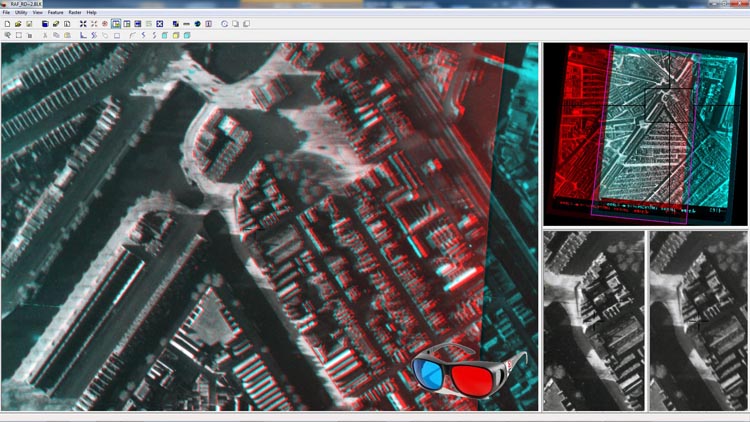Click the red-cyan overview map panel

645,134
